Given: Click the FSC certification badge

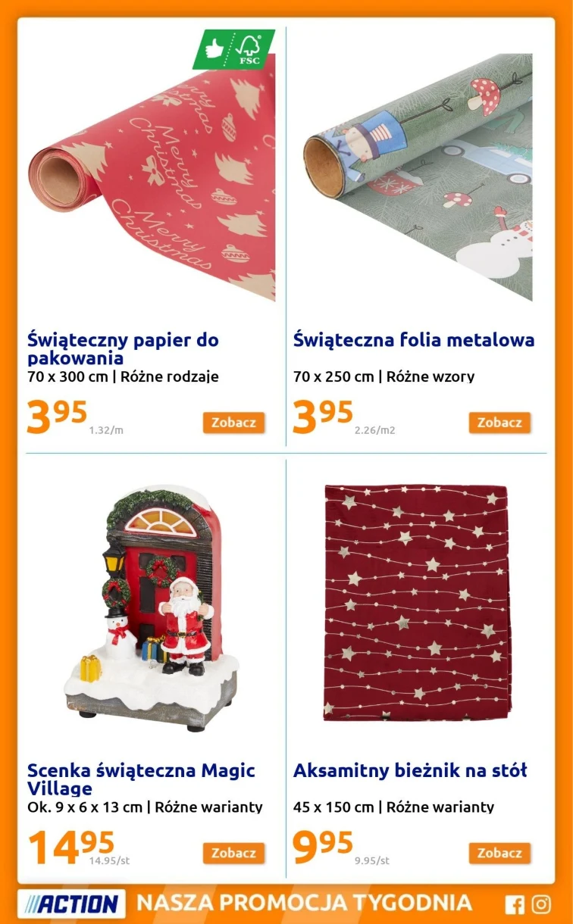Looking at the screenshot, I should pos(249,48).
